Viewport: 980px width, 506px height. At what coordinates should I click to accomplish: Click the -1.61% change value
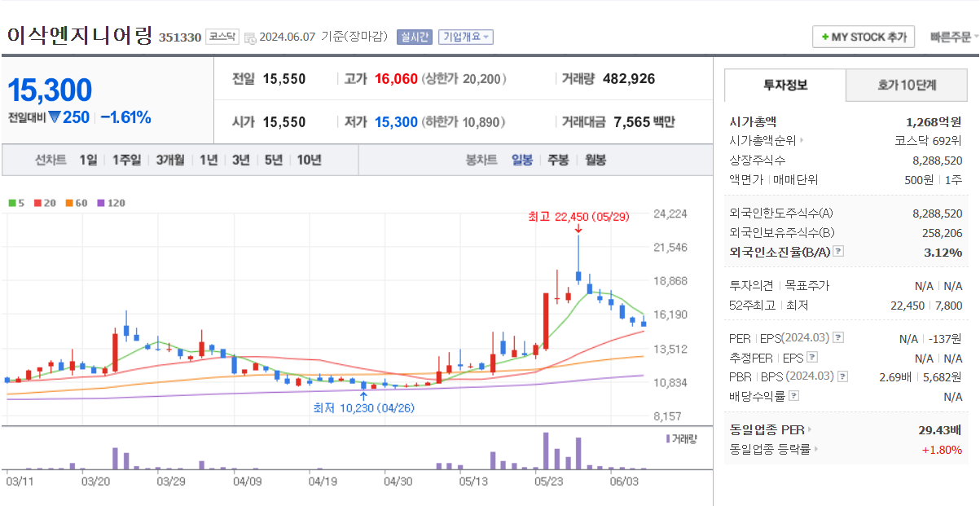pos(125,117)
